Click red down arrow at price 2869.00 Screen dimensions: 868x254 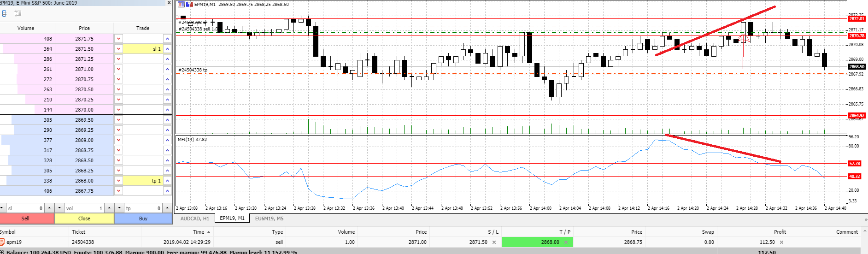pos(119,140)
